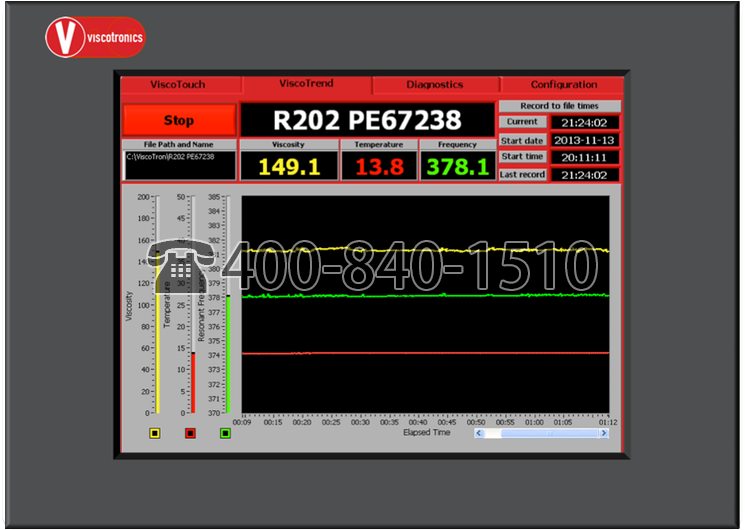This screenshot has height=530, width=745.
Task: Select the temperature reading 13.8
Action: click(x=378, y=166)
